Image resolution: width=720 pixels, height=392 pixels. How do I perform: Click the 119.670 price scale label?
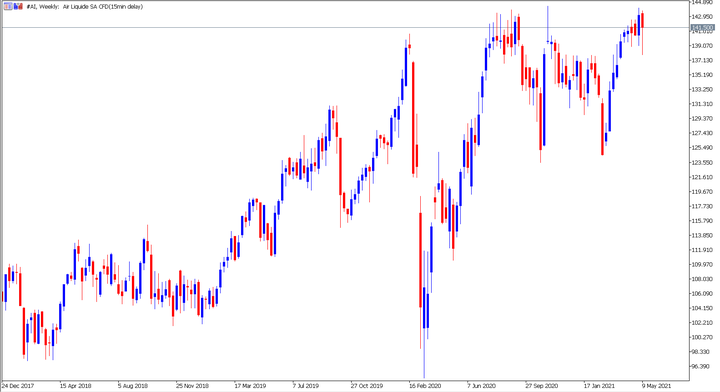(703, 191)
